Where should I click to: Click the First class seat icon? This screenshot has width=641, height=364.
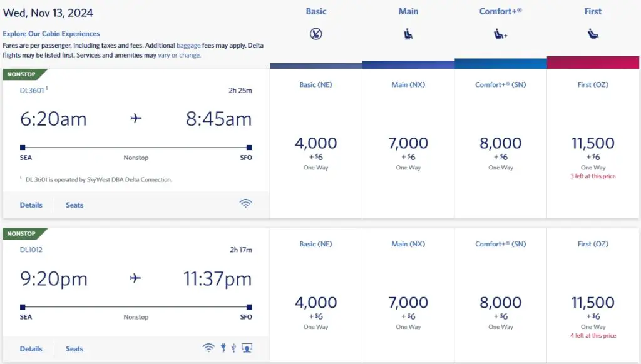[x=593, y=34]
